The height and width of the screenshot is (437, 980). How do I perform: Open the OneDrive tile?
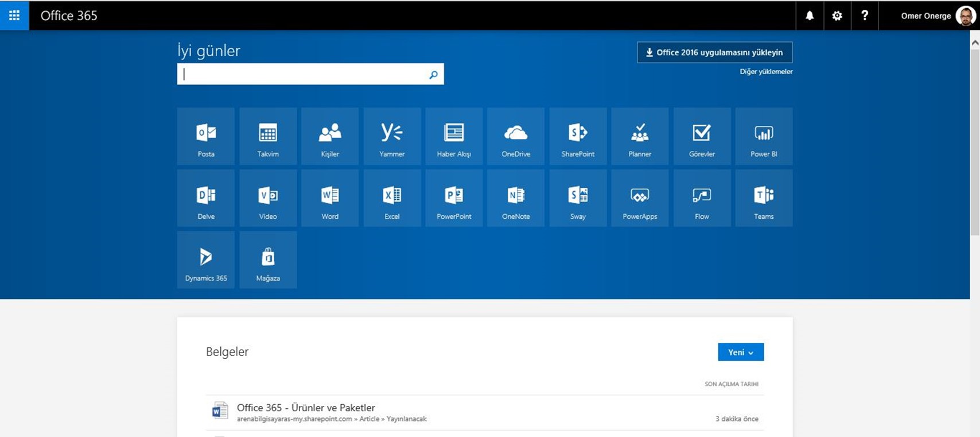[x=516, y=136]
